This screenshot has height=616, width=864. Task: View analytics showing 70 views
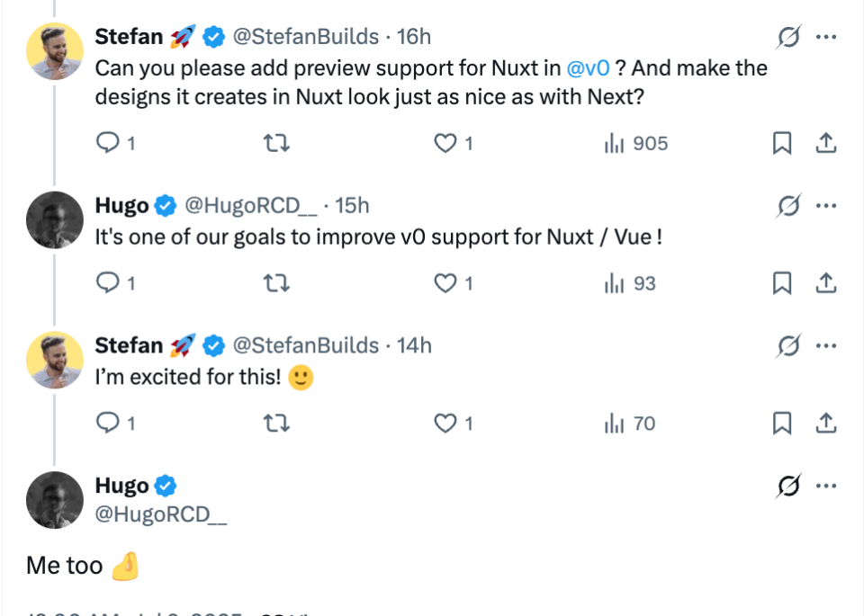[630, 424]
